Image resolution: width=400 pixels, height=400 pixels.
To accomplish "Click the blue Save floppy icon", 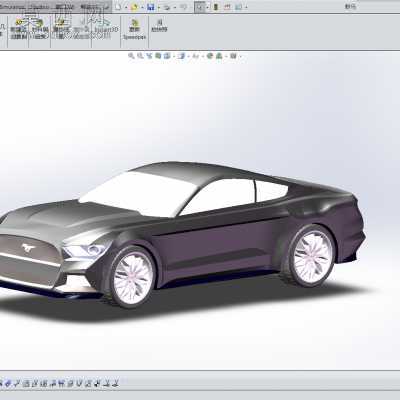I will 151,7.
